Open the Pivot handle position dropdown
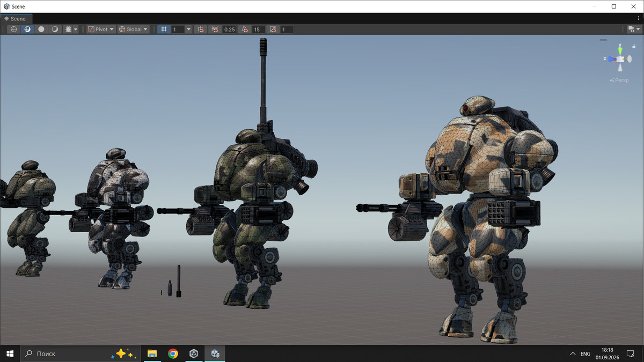This screenshot has height=362, width=644. pos(101,29)
